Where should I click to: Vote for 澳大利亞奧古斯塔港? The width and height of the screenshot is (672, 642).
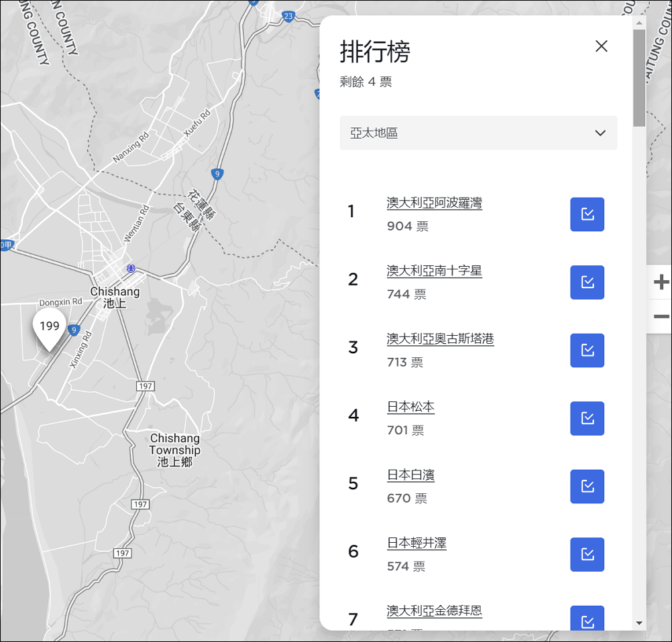(x=587, y=350)
